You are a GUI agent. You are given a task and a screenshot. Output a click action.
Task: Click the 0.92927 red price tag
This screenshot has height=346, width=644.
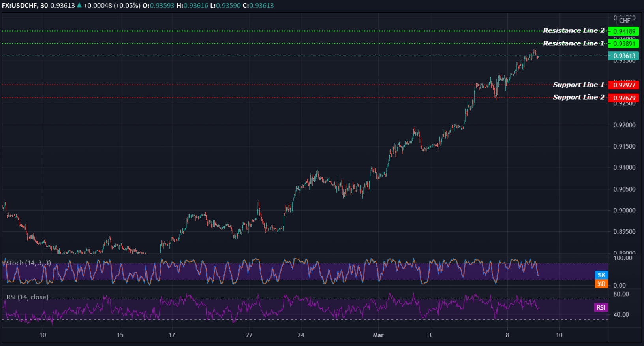pyautogui.click(x=623, y=85)
